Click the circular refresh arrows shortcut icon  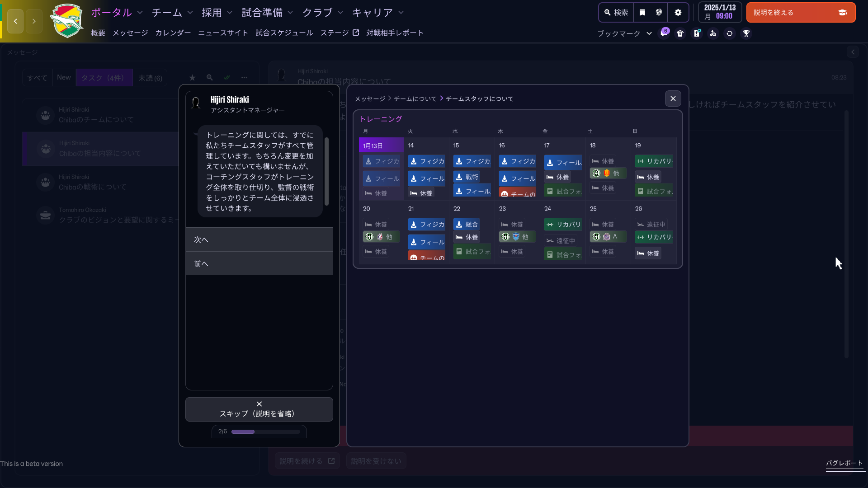tap(730, 33)
